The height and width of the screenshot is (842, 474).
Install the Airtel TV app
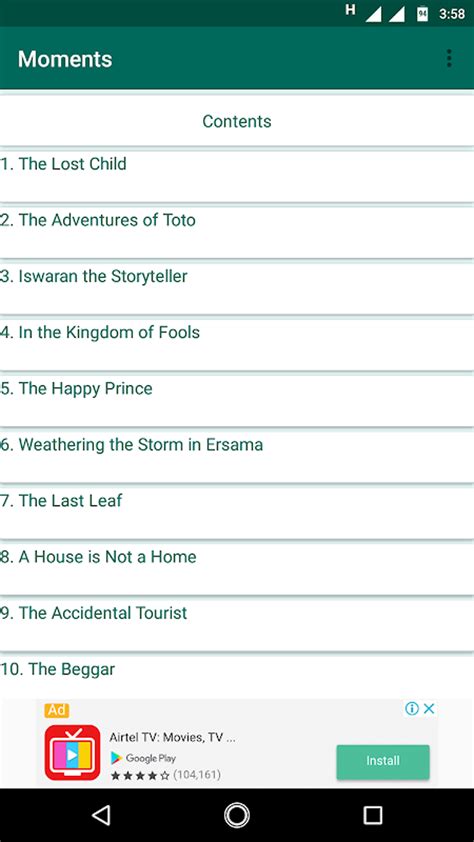point(383,761)
